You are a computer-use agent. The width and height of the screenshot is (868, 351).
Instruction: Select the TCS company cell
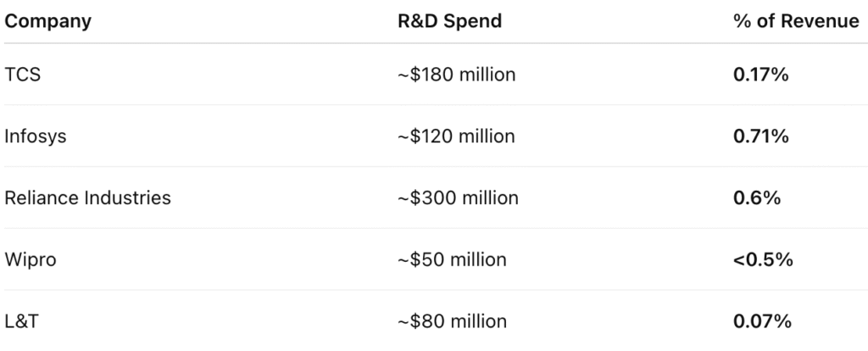(23, 75)
